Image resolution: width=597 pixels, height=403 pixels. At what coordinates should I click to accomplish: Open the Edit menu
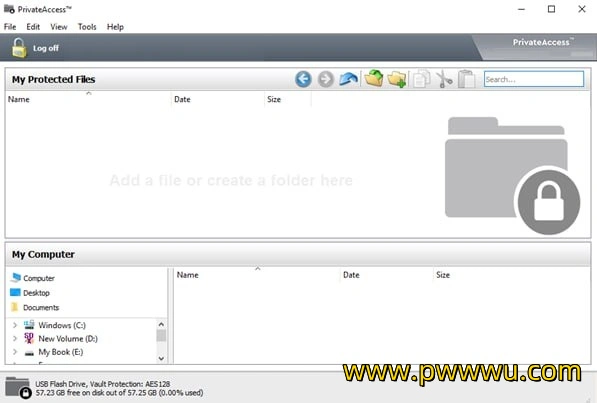pyautogui.click(x=33, y=27)
